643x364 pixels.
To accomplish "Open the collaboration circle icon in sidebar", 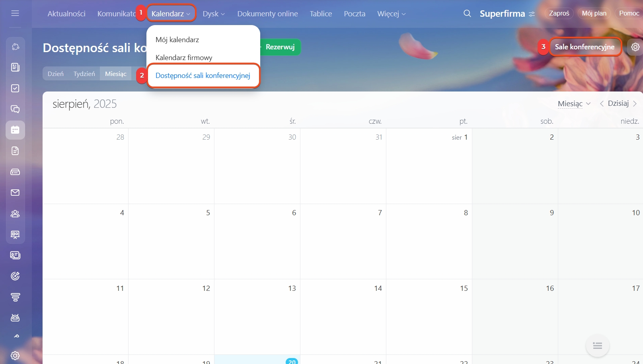I will [15, 47].
